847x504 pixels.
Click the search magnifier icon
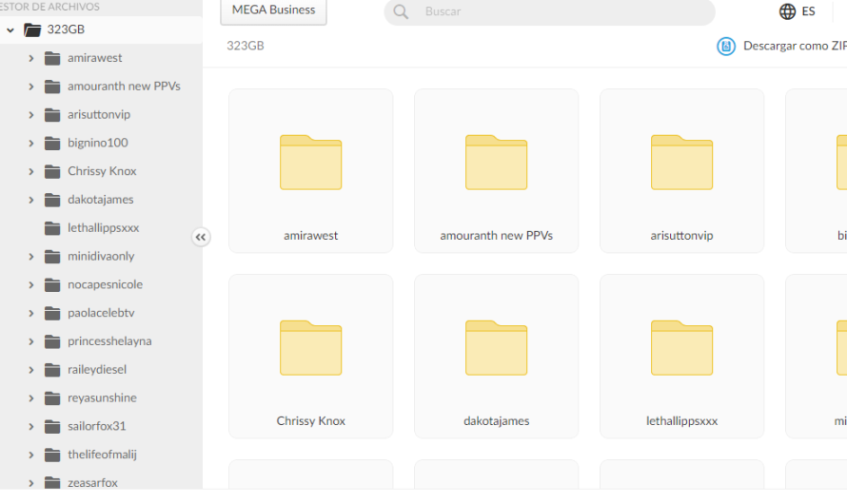click(x=401, y=11)
